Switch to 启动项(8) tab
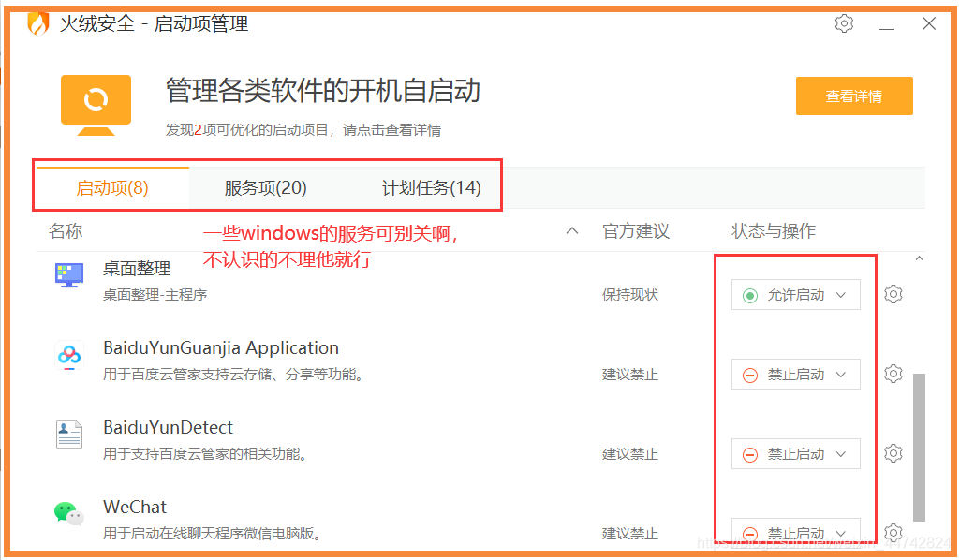Viewport: 960px width, 560px height. pos(112,188)
